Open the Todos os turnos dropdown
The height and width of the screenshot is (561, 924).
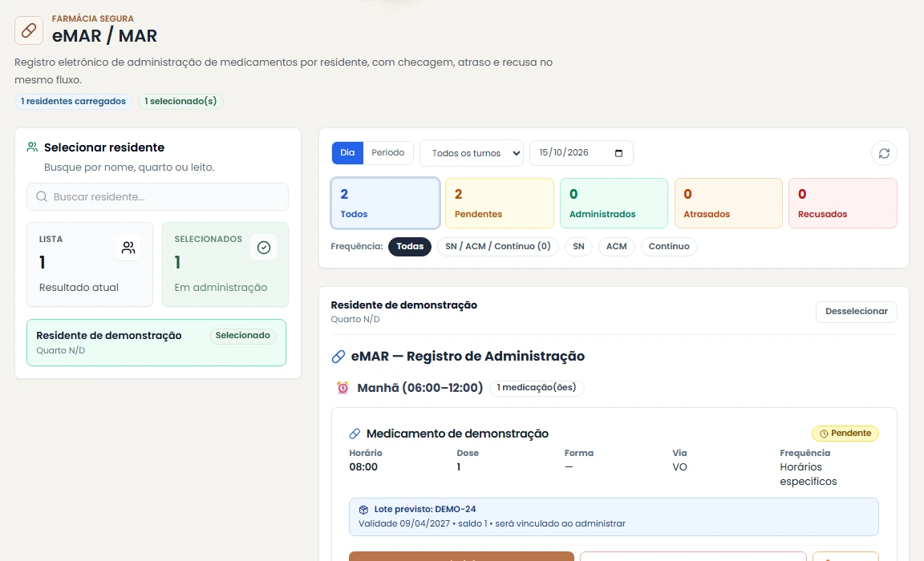coord(472,153)
